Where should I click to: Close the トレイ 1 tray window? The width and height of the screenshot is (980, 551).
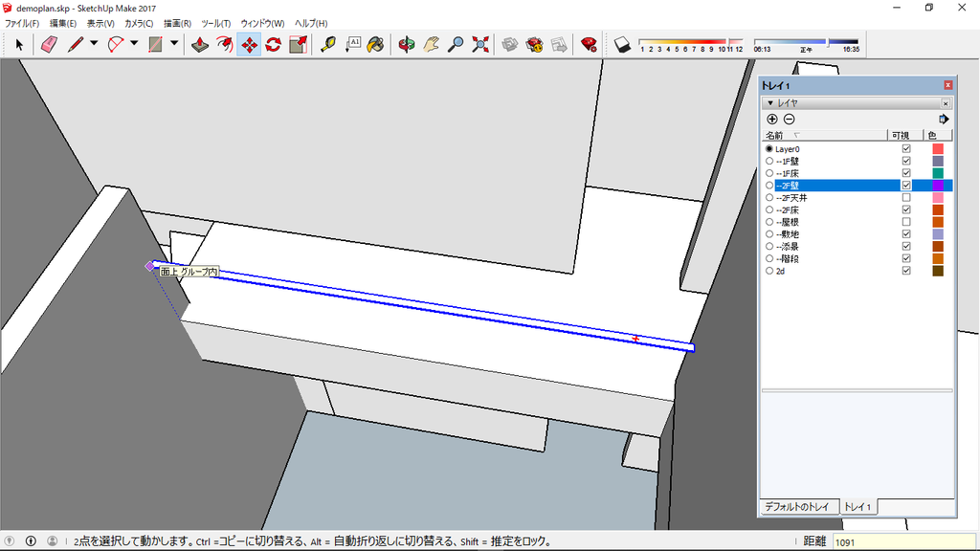click(948, 85)
